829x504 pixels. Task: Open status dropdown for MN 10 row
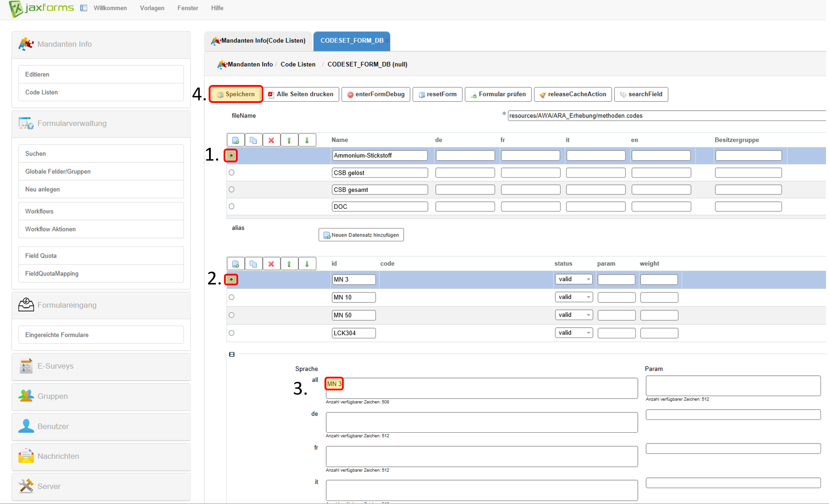574,297
